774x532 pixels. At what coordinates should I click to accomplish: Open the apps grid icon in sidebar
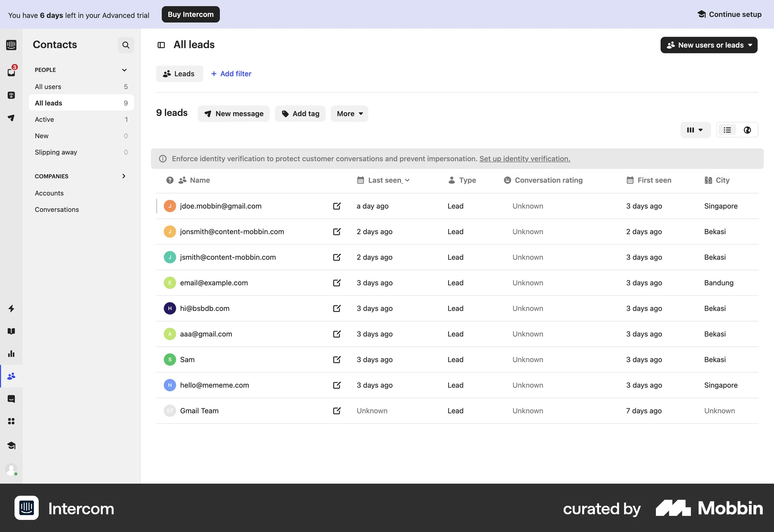tap(11, 421)
